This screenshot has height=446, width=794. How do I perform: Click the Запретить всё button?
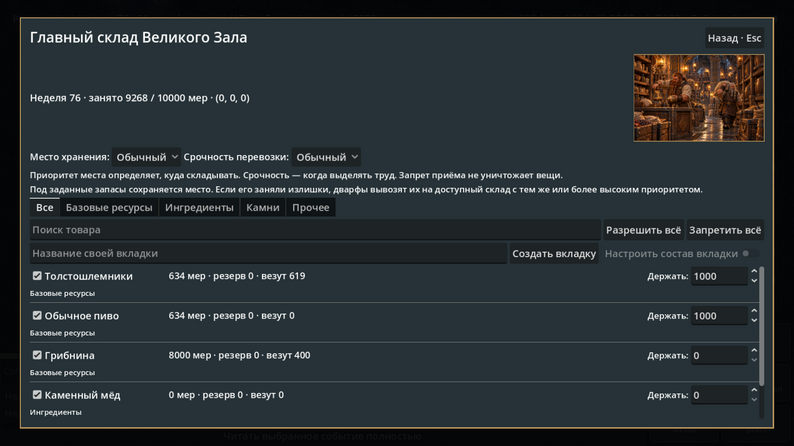[725, 230]
